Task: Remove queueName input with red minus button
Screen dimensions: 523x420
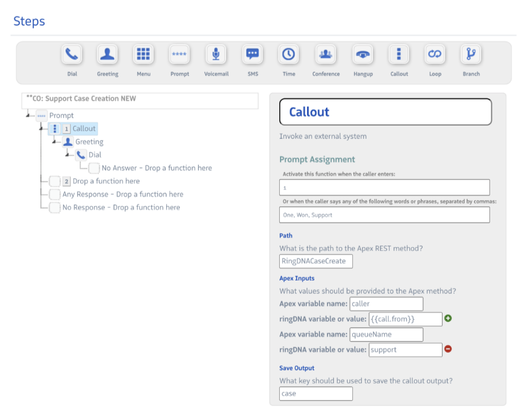Action: 448,349
